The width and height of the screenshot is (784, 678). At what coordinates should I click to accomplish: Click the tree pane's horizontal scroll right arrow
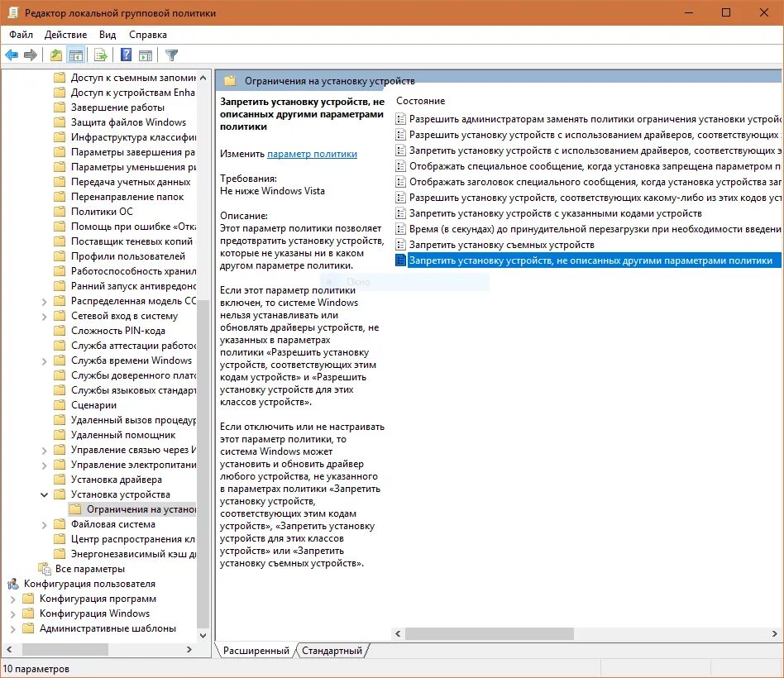pyautogui.click(x=189, y=650)
